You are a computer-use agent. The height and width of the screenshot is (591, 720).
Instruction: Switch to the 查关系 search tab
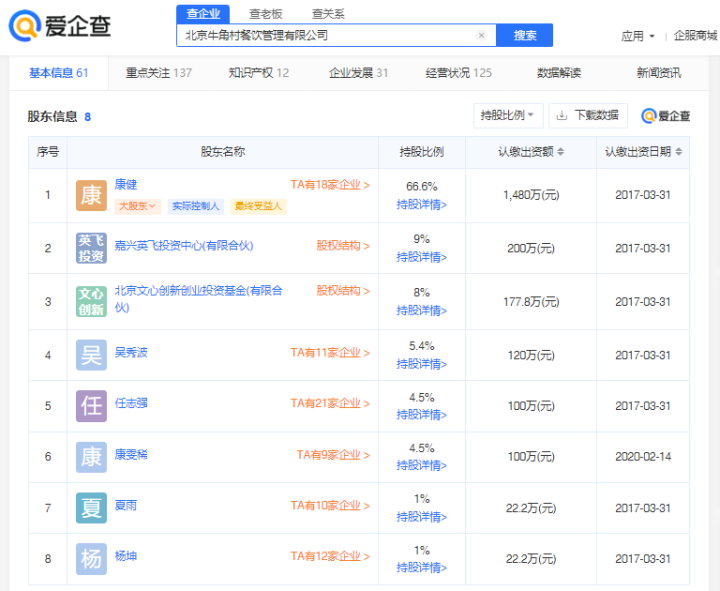328,14
